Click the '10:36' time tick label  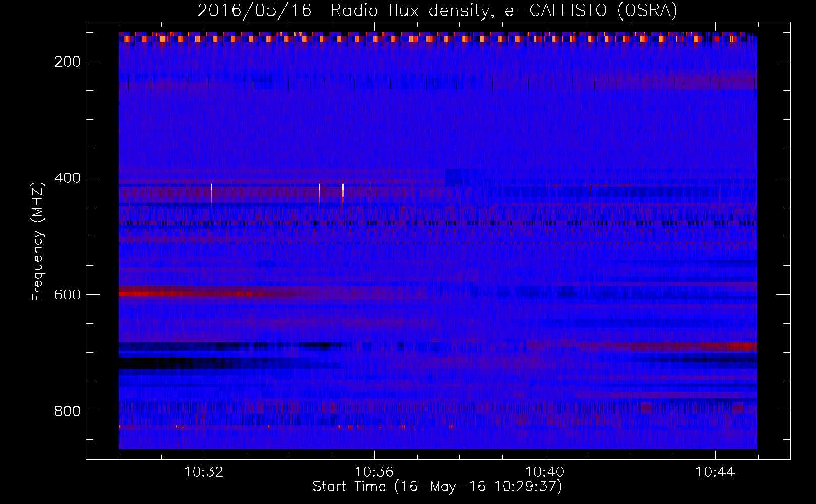pyautogui.click(x=374, y=472)
